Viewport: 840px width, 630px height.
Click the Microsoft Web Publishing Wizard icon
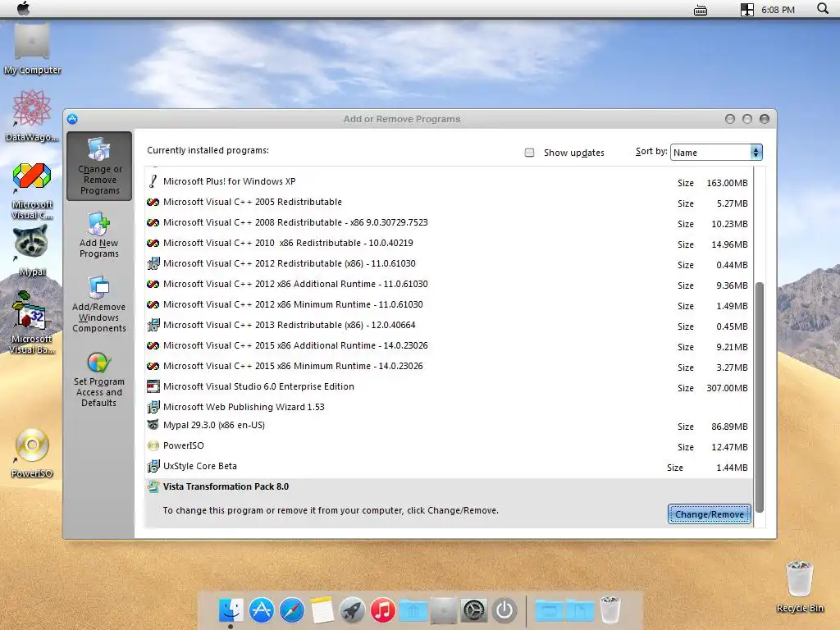pyautogui.click(x=153, y=407)
